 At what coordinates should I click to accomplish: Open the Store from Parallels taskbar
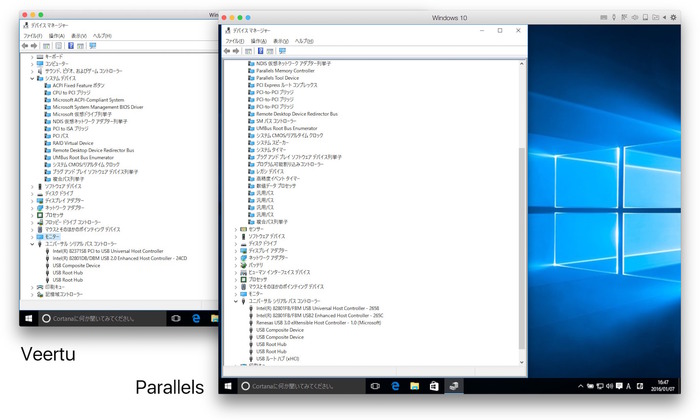(434, 386)
